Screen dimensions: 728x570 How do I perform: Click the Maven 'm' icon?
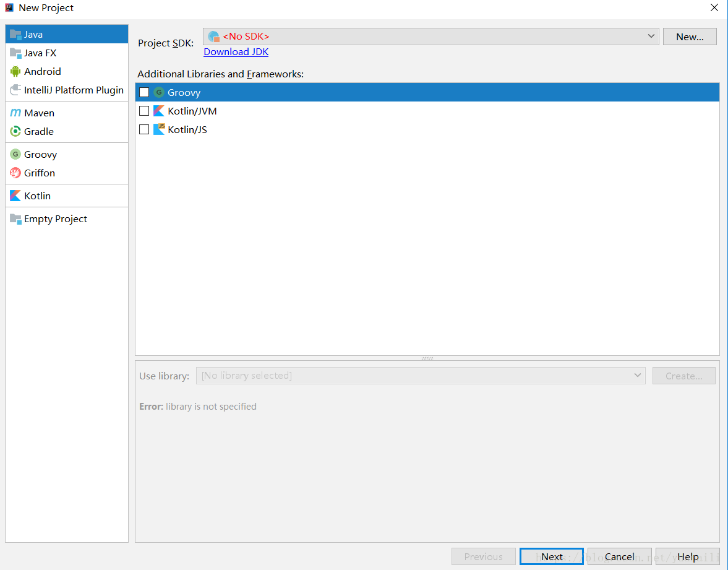[x=15, y=113]
